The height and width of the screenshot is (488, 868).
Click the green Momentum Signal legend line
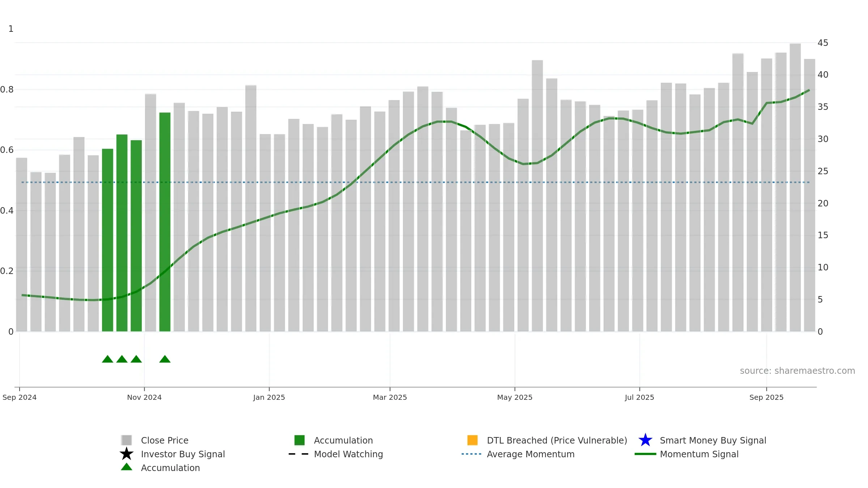[x=645, y=454]
